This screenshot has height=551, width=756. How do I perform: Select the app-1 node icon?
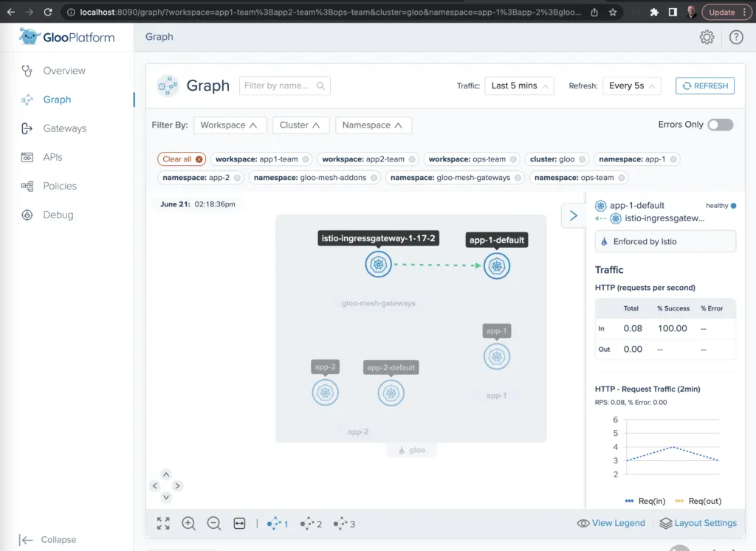pyautogui.click(x=497, y=356)
